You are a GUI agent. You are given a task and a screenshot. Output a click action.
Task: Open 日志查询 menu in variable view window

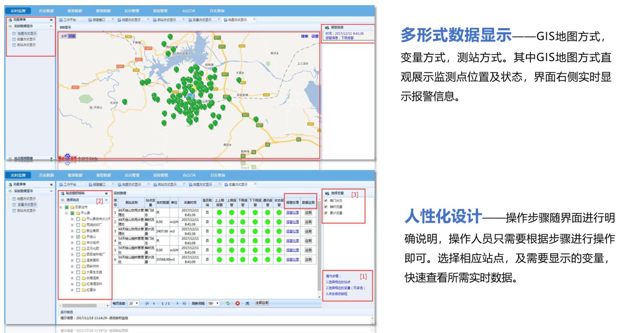(x=217, y=175)
